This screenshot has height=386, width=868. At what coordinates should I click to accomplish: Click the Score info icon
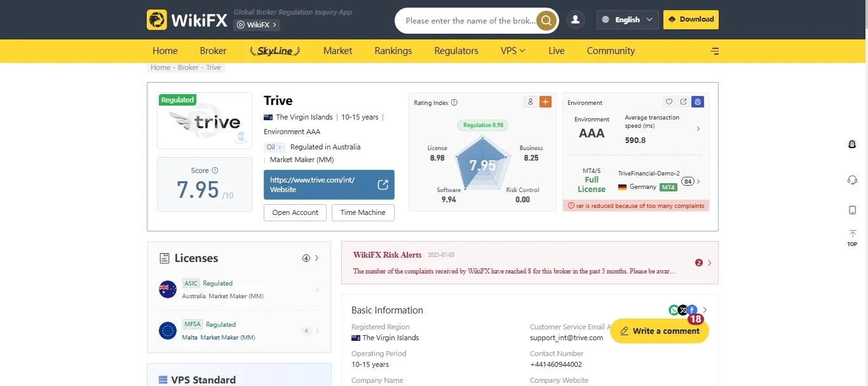(215, 170)
